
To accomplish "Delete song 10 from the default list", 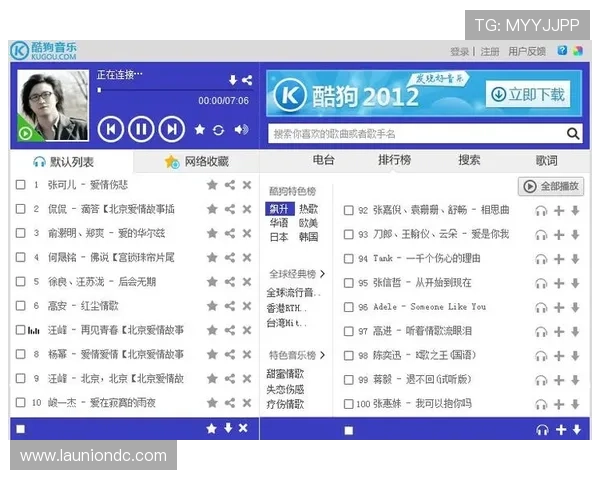I will 247,403.
